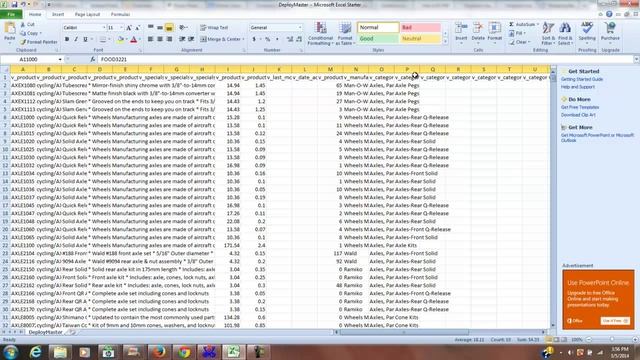The width and height of the screenshot is (640, 360).
Task: Open the File tab
Action: pos(11,14)
